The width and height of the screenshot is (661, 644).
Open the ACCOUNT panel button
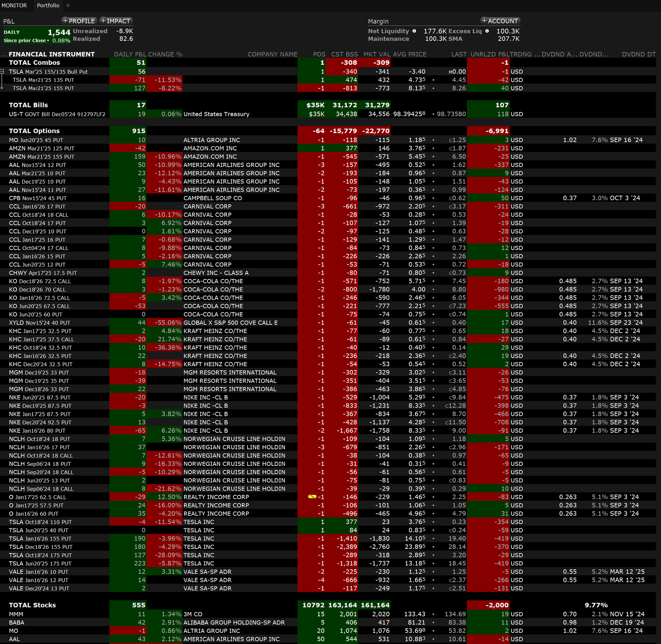pyautogui.click(x=500, y=21)
